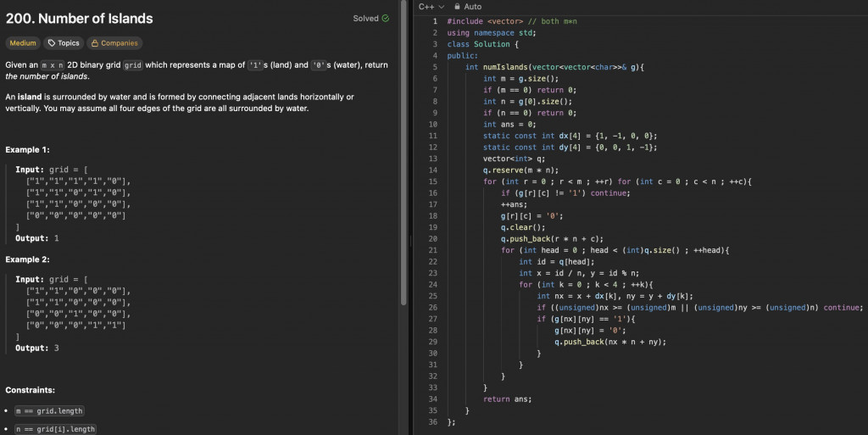This screenshot has width=868, height=435.
Task: Click the "m x n" inline code in description
Action: tap(53, 65)
